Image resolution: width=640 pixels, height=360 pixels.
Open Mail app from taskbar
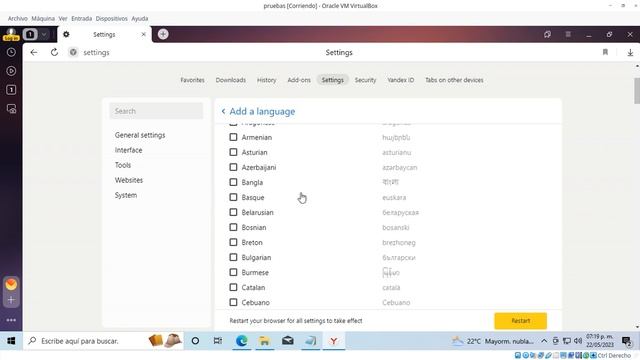pyautogui.click(x=288, y=341)
